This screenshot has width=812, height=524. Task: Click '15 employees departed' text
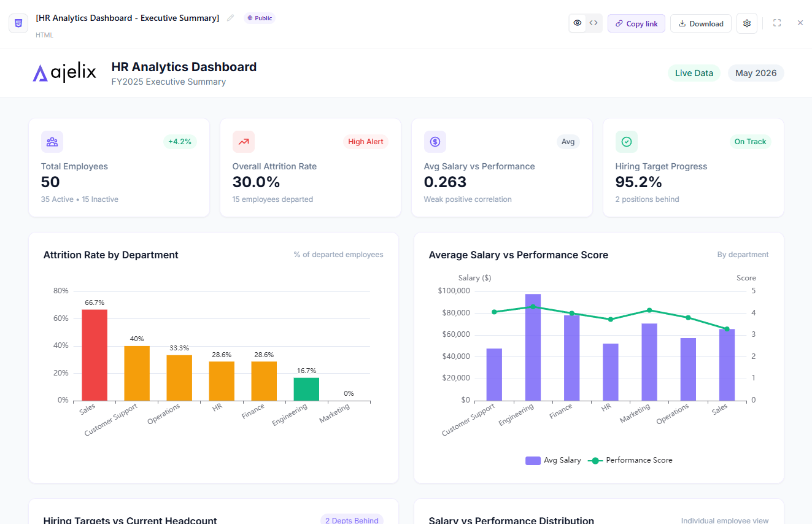tap(273, 199)
